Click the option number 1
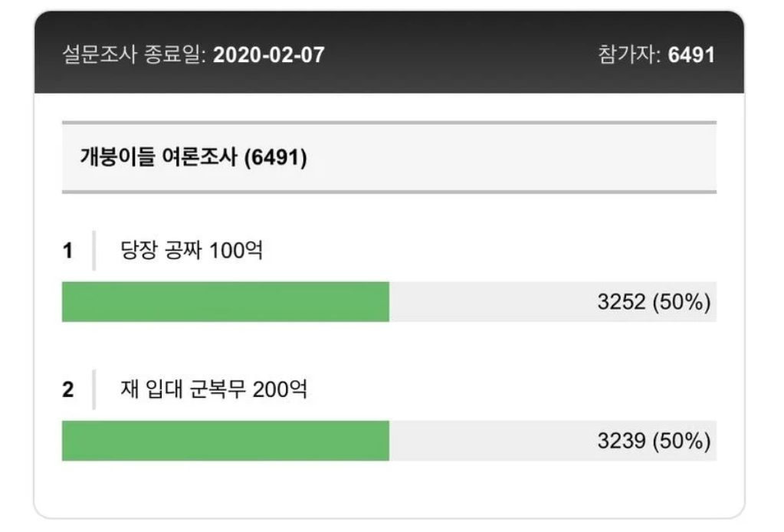 point(68,251)
